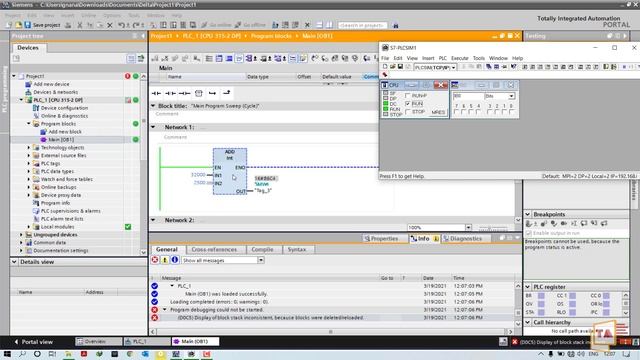Click the close branch arrow icon
Image resolution: width=640 pixels, height=360 pixels.
pos(227,93)
